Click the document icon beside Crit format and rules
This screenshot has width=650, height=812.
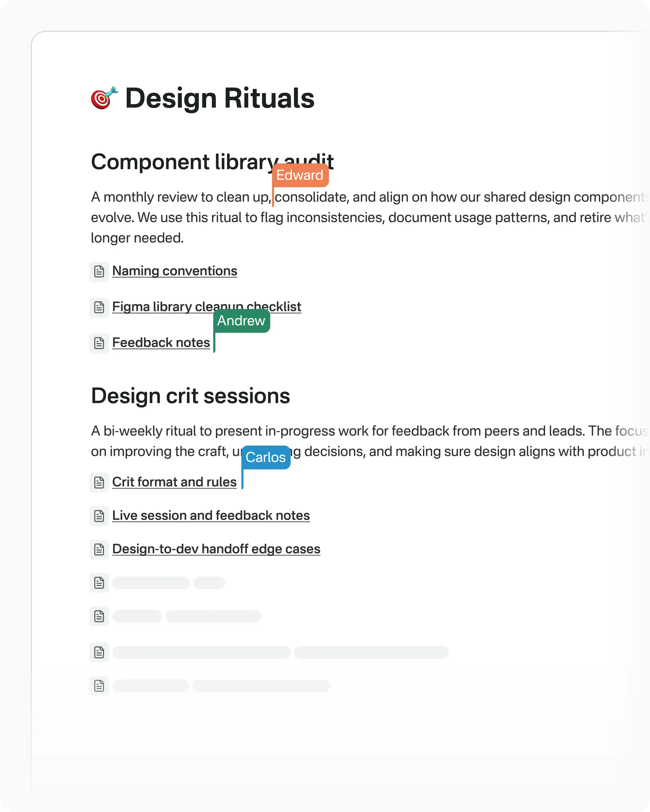(99, 482)
